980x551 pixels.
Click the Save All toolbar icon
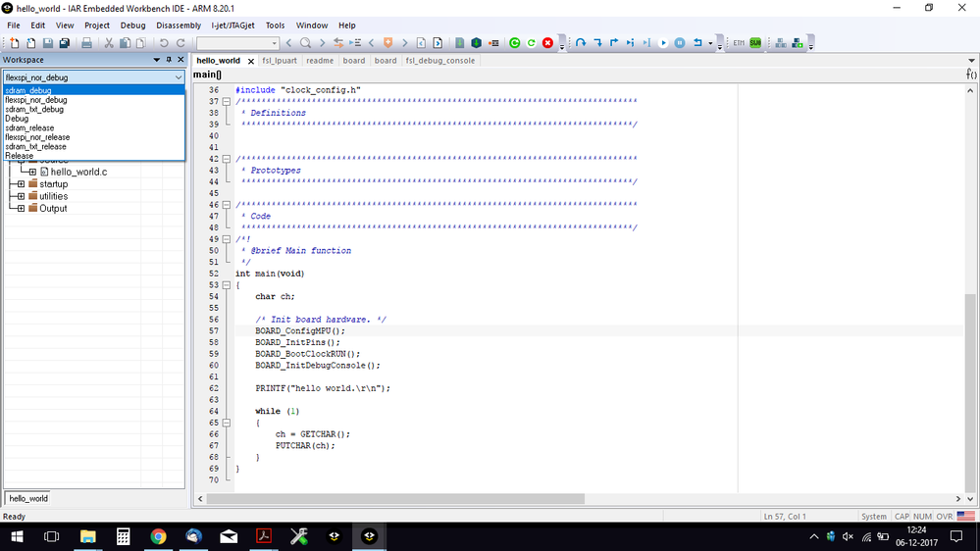tap(65, 43)
